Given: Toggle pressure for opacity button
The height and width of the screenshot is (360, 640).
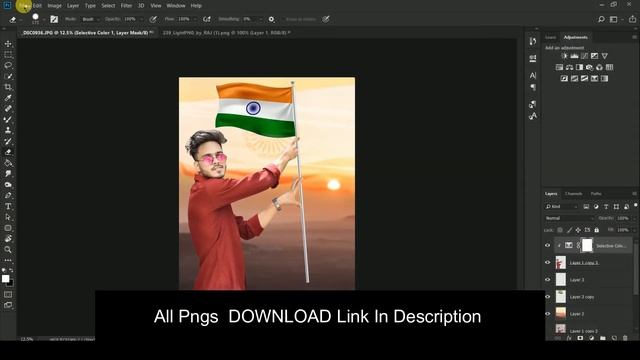Looking at the screenshot, I should coord(153,19).
